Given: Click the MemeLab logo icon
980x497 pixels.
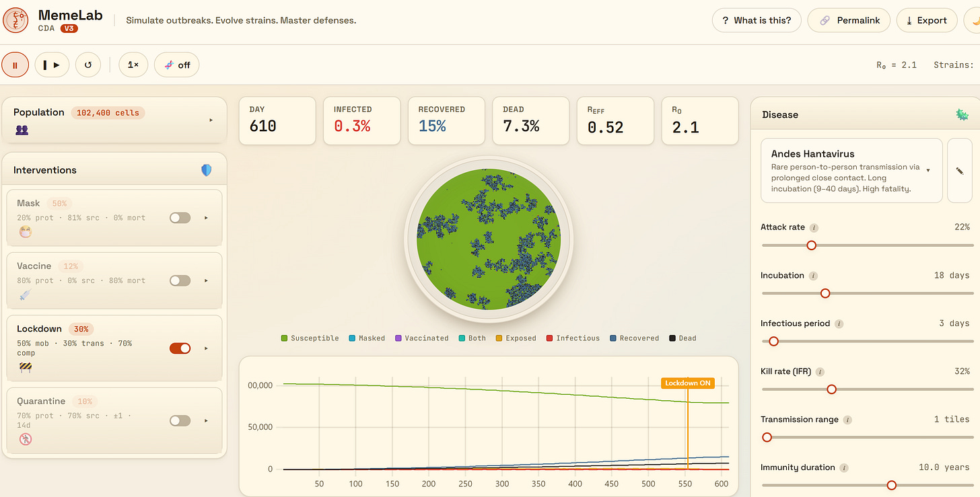Looking at the screenshot, I should (x=15, y=20).
